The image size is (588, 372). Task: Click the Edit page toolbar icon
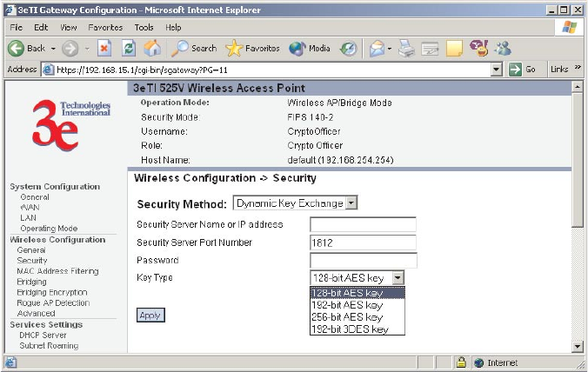tap(430, 49)
